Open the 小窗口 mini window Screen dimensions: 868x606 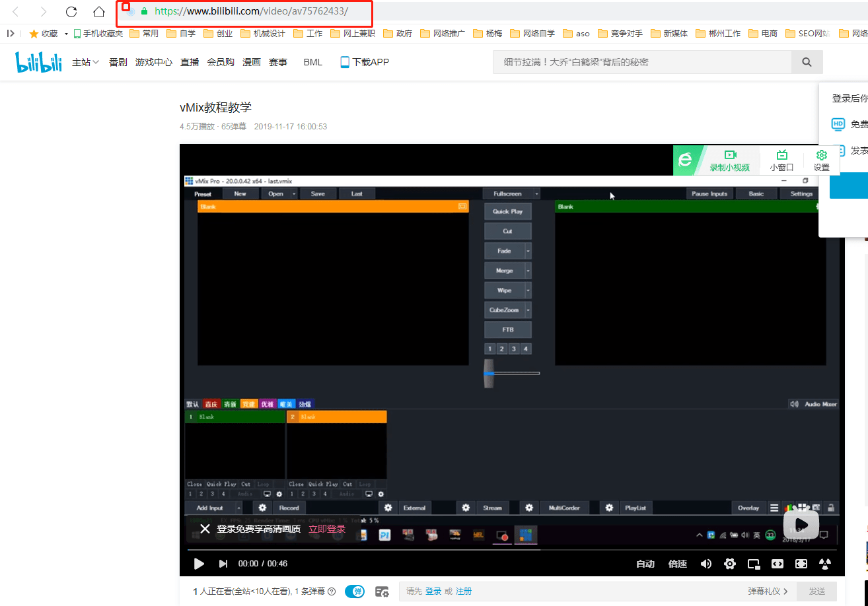click(x=781, y=160)
